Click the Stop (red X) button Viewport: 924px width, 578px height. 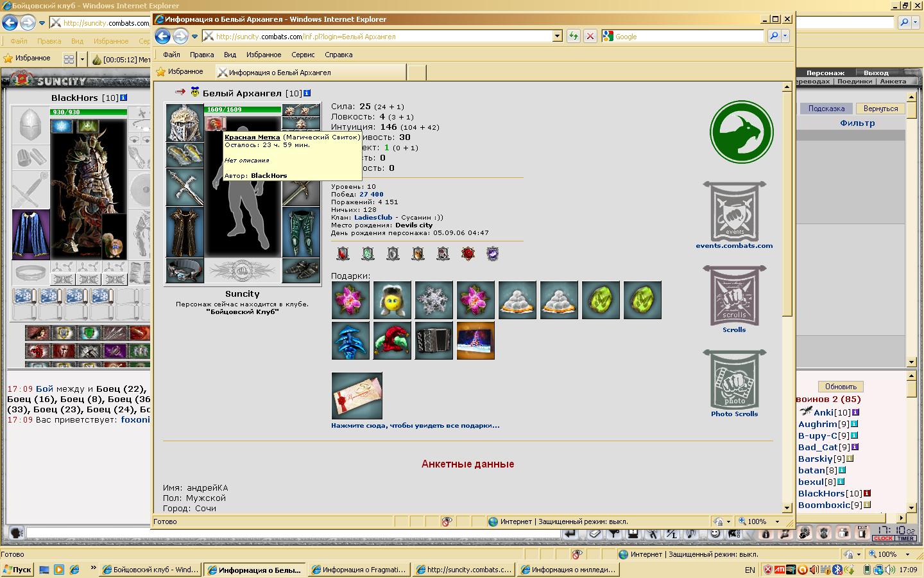click(590, 37)
